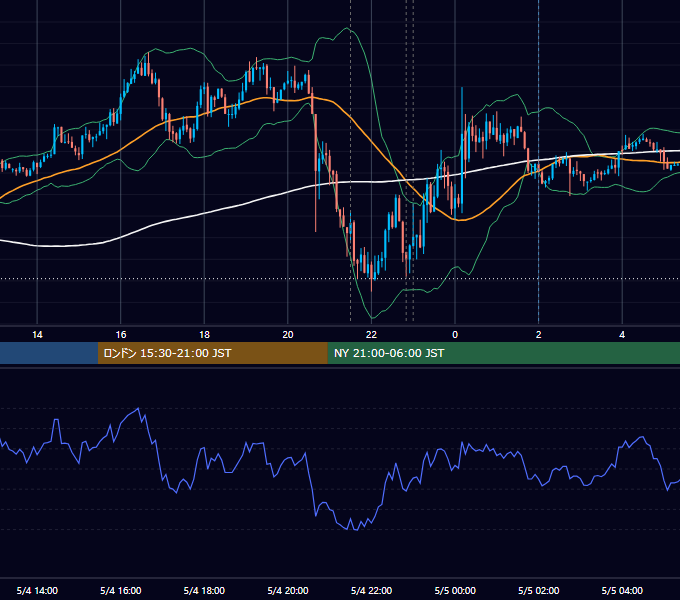
Task: Click the '18' hour axis label
Action: pyautogui.click(x=204, y=335)
